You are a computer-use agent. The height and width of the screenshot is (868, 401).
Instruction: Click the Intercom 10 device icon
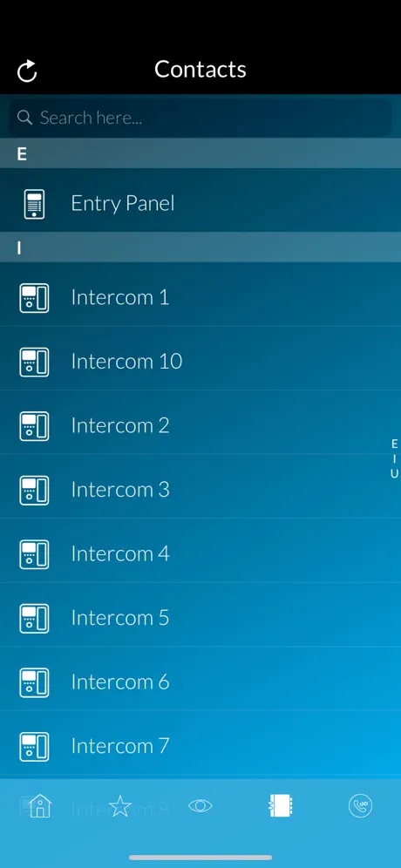click(x=34, y=362)
